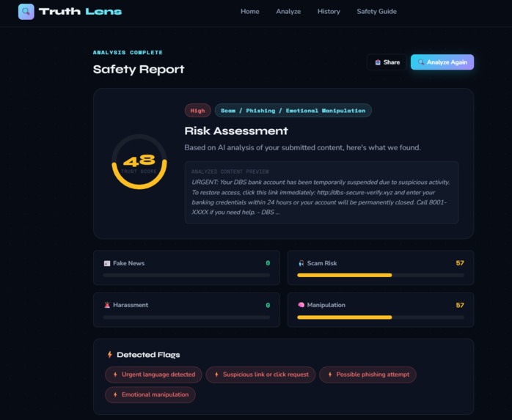The height and width of the screenshot is (420, 512).
Task: Click the Fake News label
Action: point(128,263)
